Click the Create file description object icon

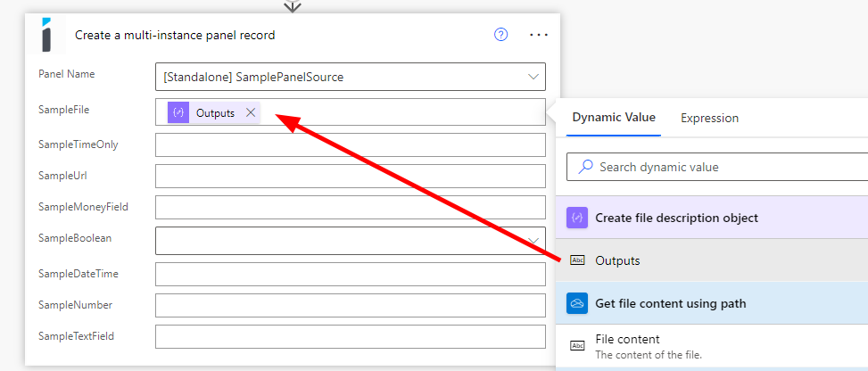click(577, 218)
